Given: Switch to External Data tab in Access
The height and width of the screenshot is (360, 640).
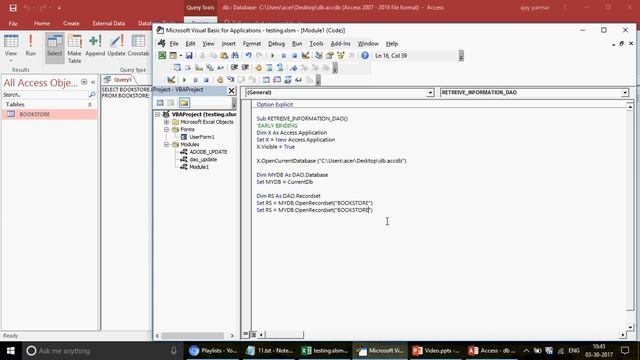Looking at the screenshot, I should [109, 23].
